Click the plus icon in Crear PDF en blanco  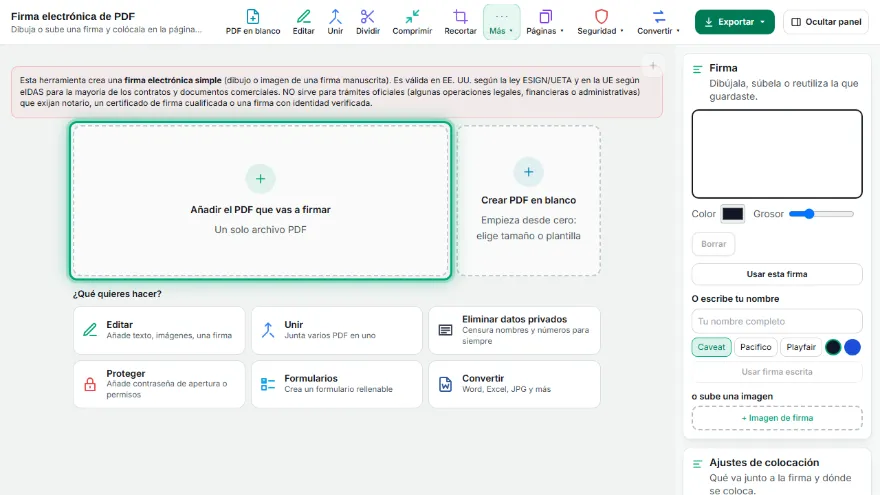(x=528, y=172)
